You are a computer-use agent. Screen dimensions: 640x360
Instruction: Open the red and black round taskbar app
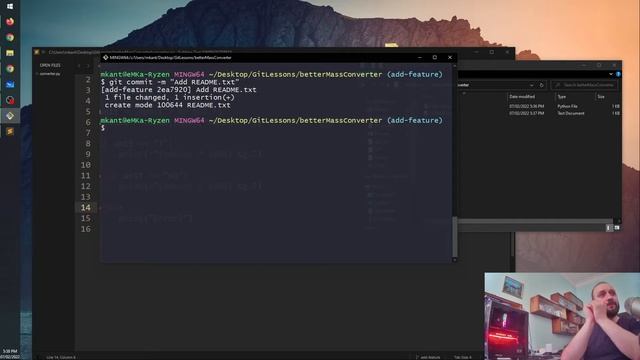[10, 100]
